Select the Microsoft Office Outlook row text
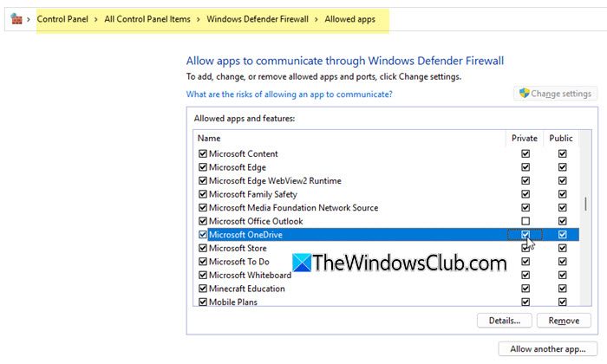Screen dimensions: 607x364 tap(256, 221)
